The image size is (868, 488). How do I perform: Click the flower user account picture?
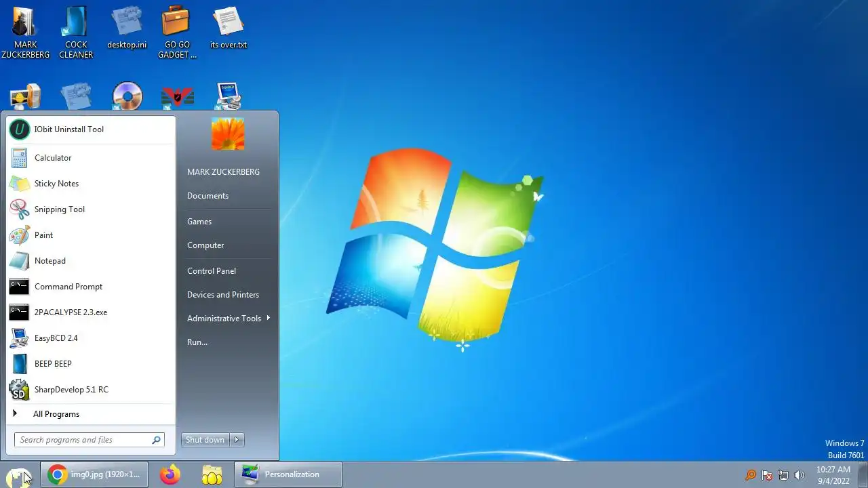pyautogui.click(x=228, y=134)
